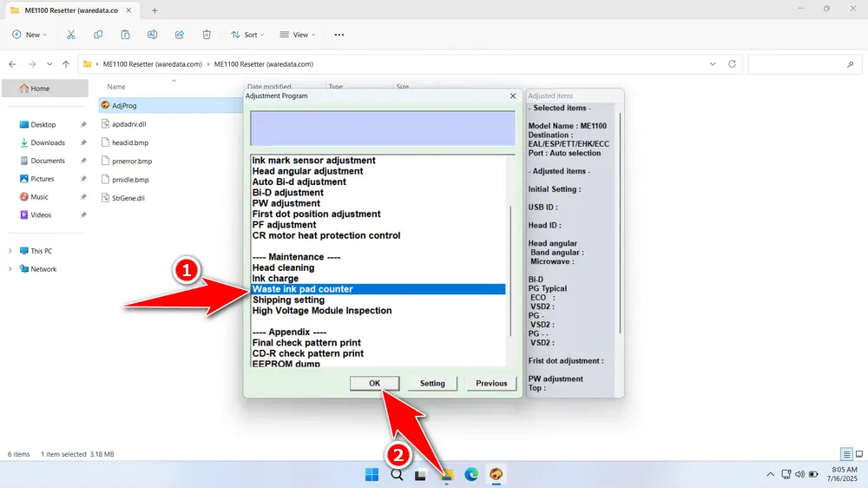Select Ink charge in the list
868x488 pixels.
275,279
